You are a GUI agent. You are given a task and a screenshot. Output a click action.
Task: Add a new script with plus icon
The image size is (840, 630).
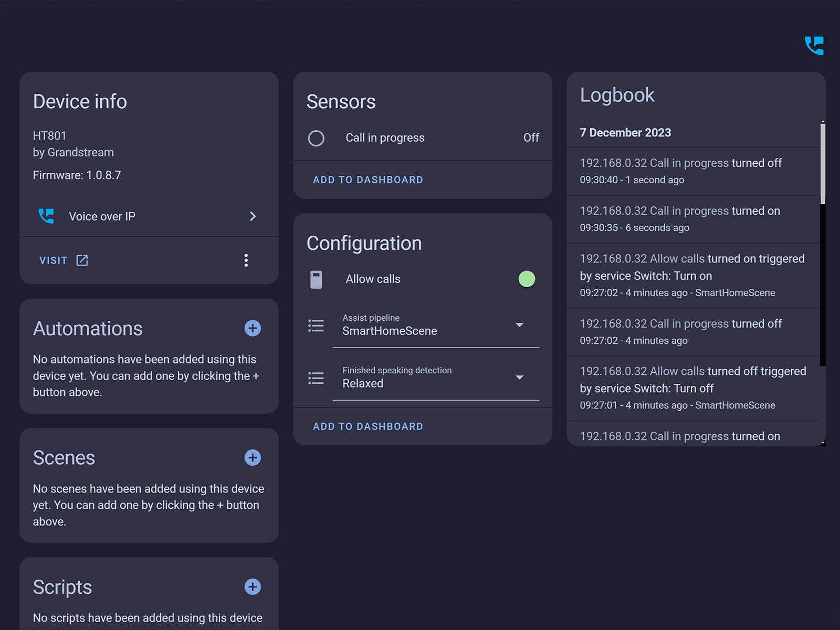click(x=253, y=586)
